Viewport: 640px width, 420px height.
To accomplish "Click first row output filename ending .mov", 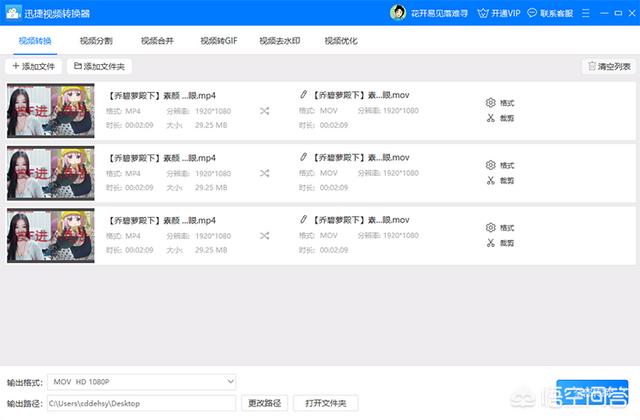I will click(x=361, y=95).
